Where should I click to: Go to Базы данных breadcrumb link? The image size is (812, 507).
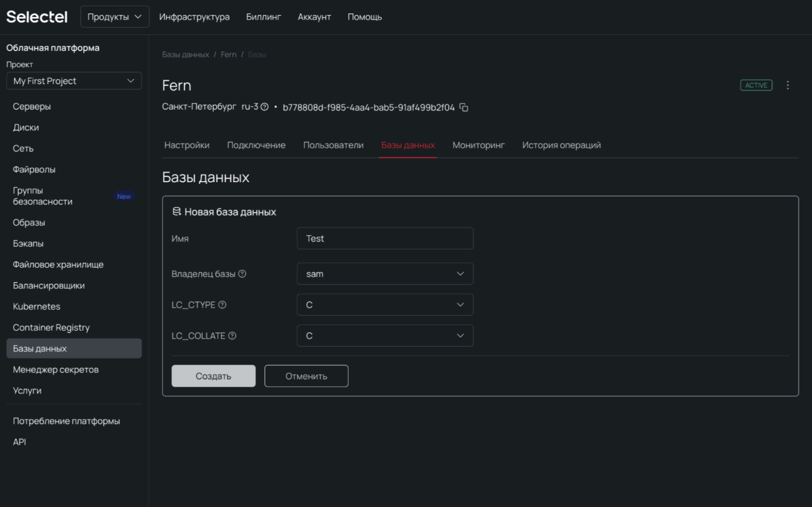[185, 55]
